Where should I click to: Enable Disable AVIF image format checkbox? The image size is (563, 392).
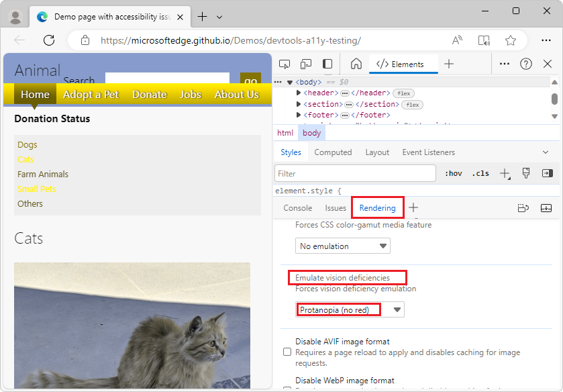[287, 352]
